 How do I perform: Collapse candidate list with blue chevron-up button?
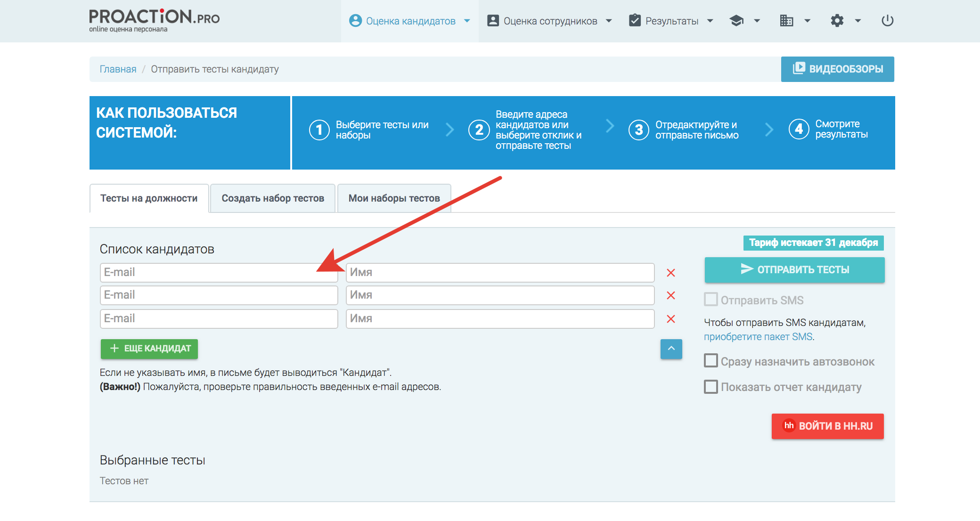[x=671, y=349]
